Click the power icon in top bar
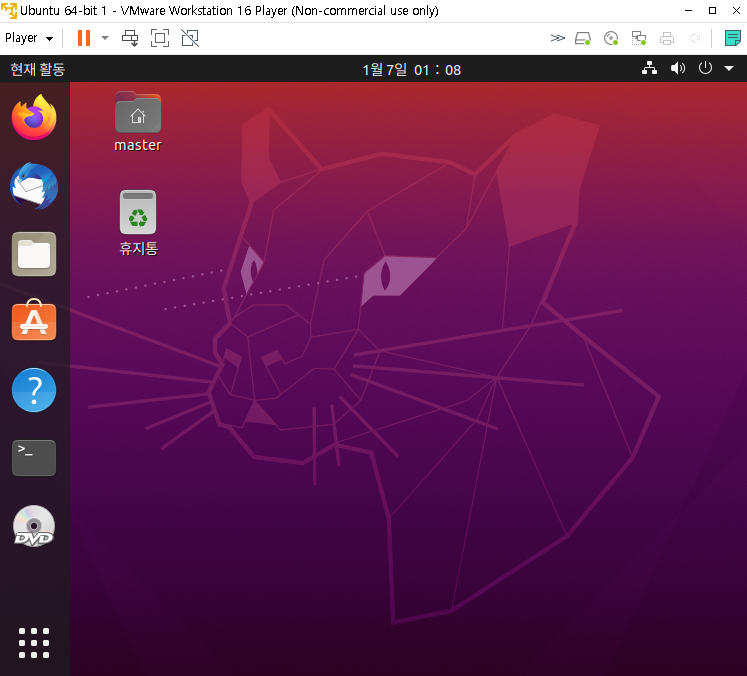This screenshot has height=676, width=747. [705, 68]
